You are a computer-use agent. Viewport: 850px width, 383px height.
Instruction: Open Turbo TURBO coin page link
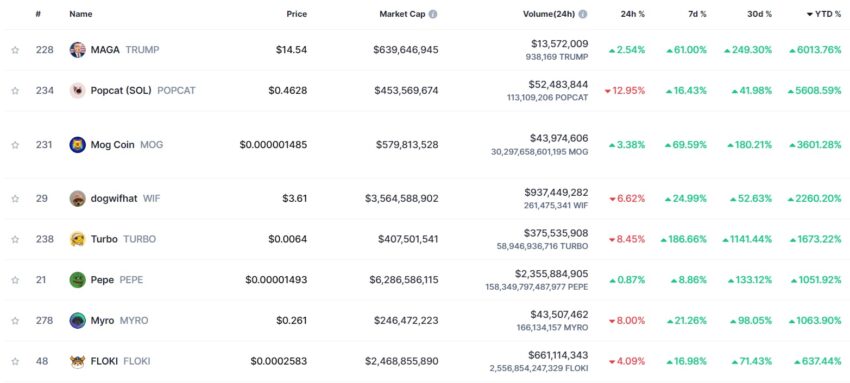coord(124,239)
